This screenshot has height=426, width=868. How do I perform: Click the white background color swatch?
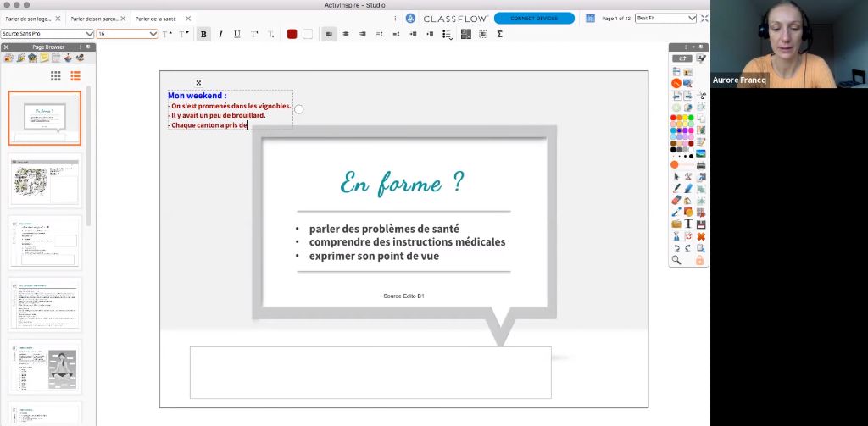click(x=308, y=35)
